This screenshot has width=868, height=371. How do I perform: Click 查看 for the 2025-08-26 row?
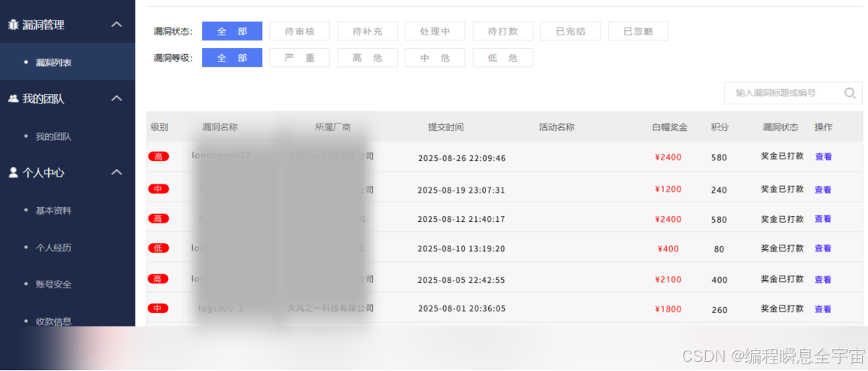(x=823, y=157)
